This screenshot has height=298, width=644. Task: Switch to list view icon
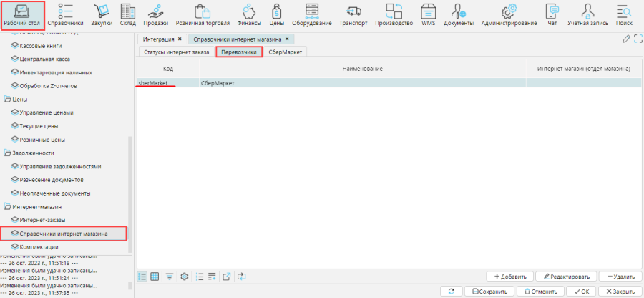[142, 276]
